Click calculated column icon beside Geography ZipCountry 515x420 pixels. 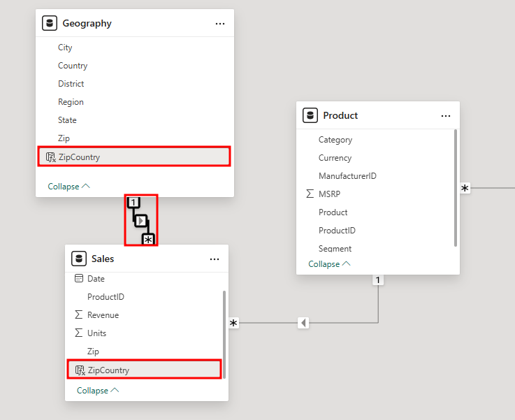click(50, 157)
